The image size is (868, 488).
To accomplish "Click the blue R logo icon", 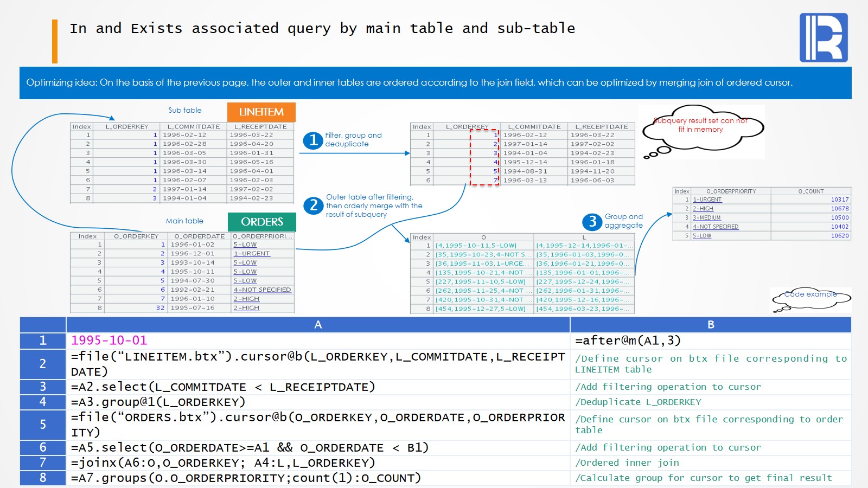I will pos(823,37).
